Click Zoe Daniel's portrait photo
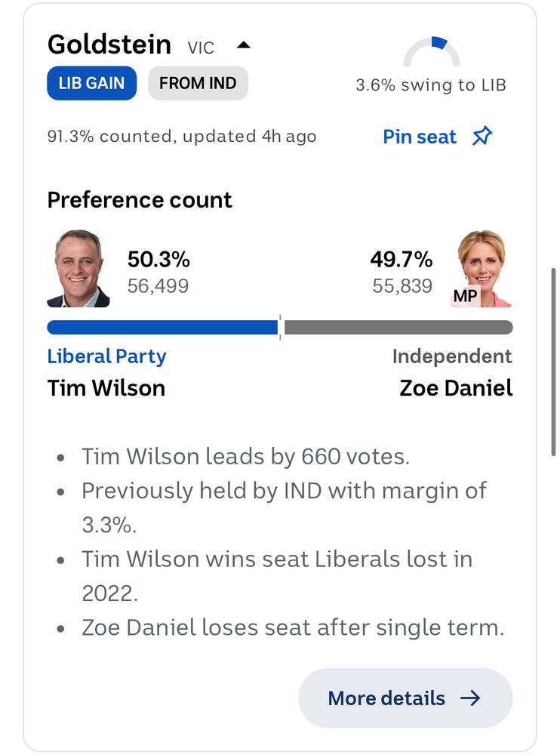This screenshot has height=755, width=560. (x=484, y=268)
